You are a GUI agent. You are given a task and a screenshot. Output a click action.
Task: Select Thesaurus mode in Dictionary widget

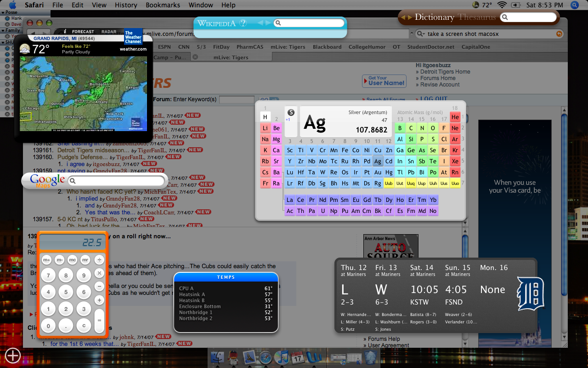click(476, 17)
